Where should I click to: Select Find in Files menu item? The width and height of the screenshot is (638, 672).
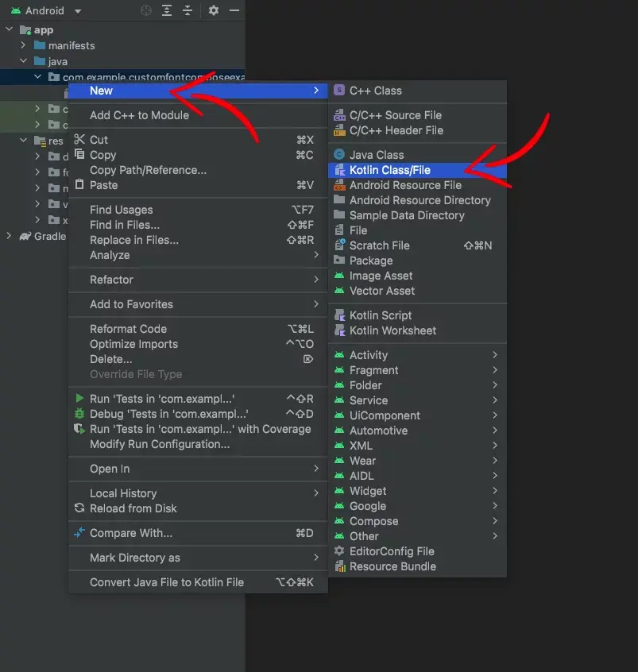pos(198,225)
